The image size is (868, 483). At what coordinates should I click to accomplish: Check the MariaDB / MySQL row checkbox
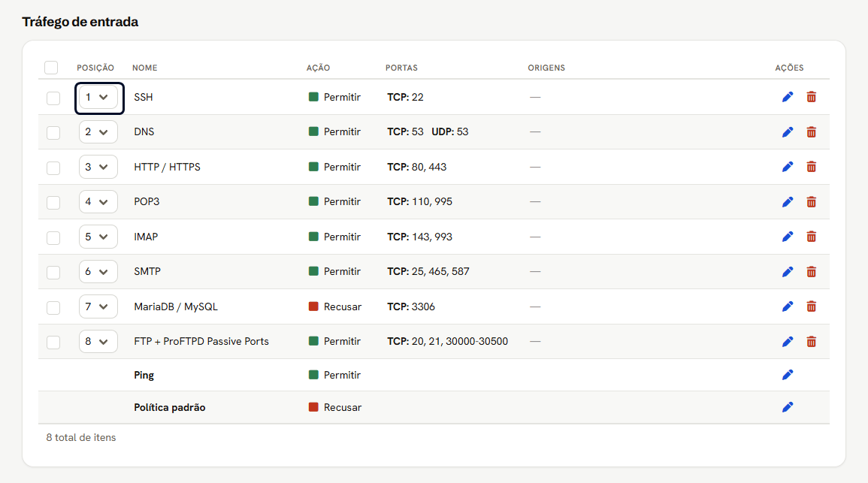pos(53,308)
